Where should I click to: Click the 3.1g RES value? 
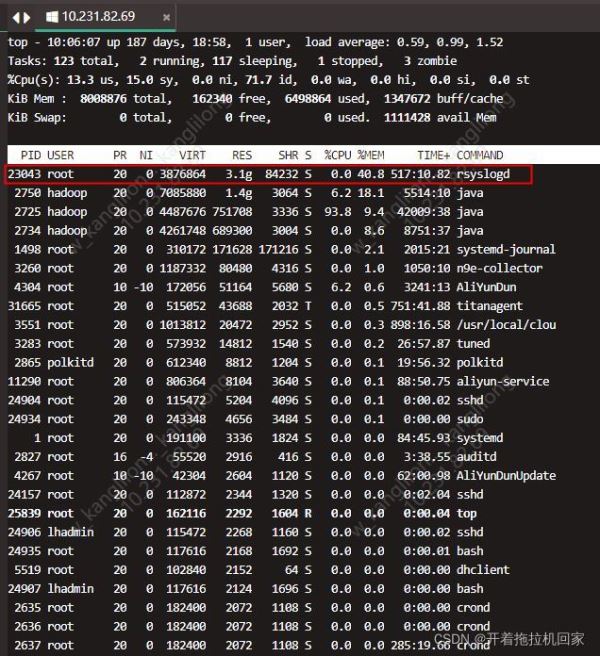[239, 174]
